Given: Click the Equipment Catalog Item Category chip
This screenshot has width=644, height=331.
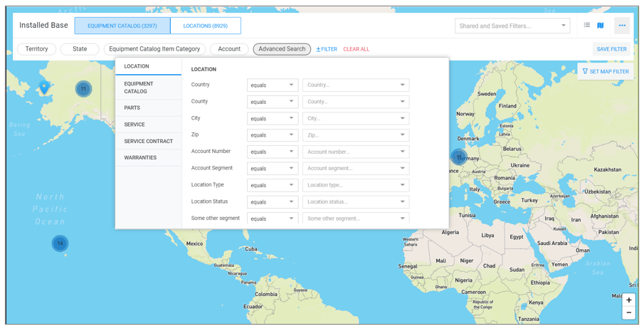Looking at the screenshot, I should (154, 49).
